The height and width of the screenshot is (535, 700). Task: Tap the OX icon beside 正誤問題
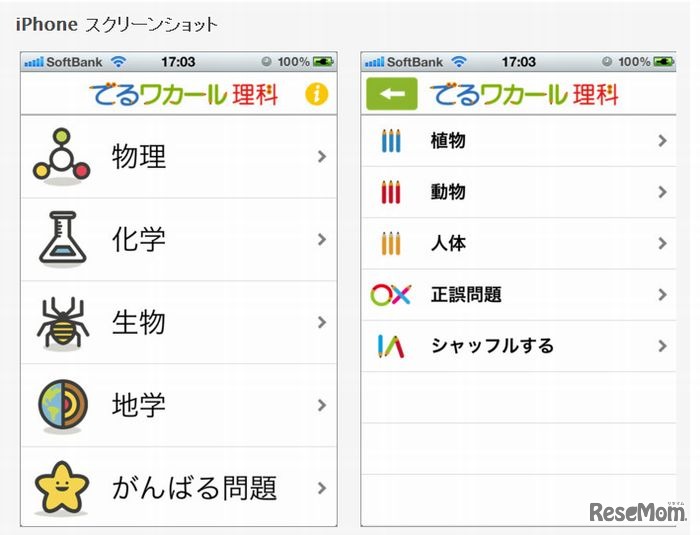tap(391, 295)
